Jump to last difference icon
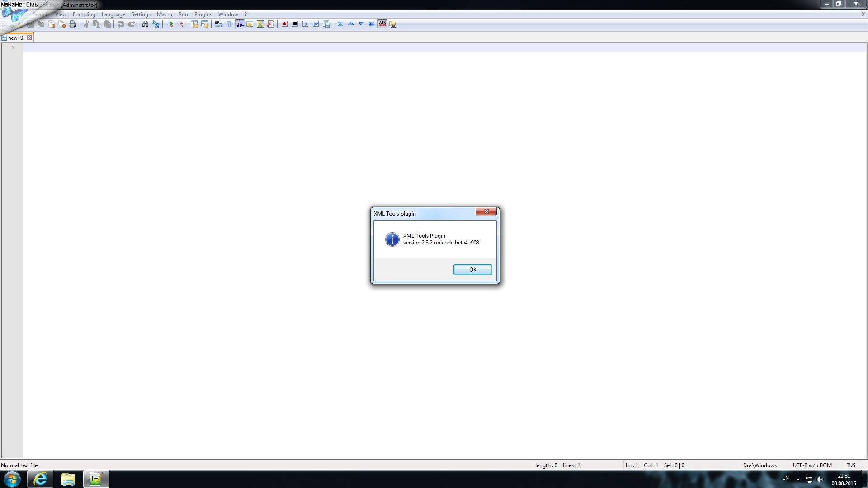The height and width of the screenshot is (488, 868). (x=371, y=24)
